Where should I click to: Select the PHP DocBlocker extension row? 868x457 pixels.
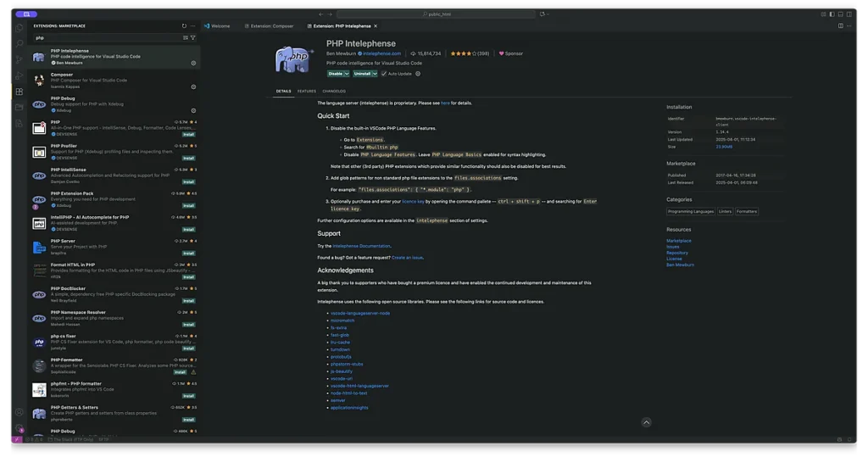[114, 295]
